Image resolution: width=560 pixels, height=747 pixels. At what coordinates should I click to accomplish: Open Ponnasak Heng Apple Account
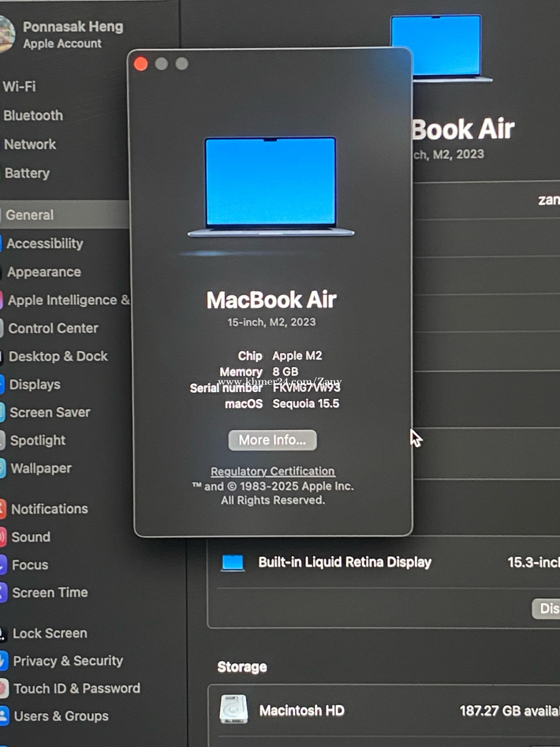point(73,34)
